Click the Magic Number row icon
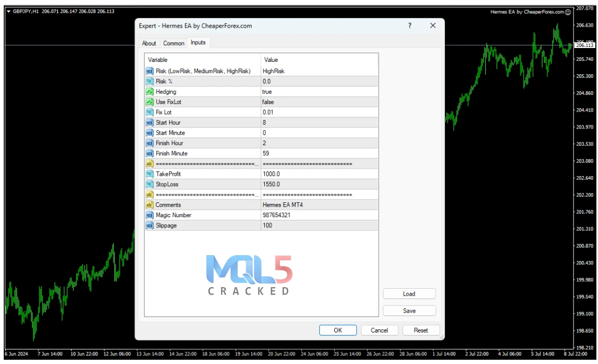 click(149, 215)
